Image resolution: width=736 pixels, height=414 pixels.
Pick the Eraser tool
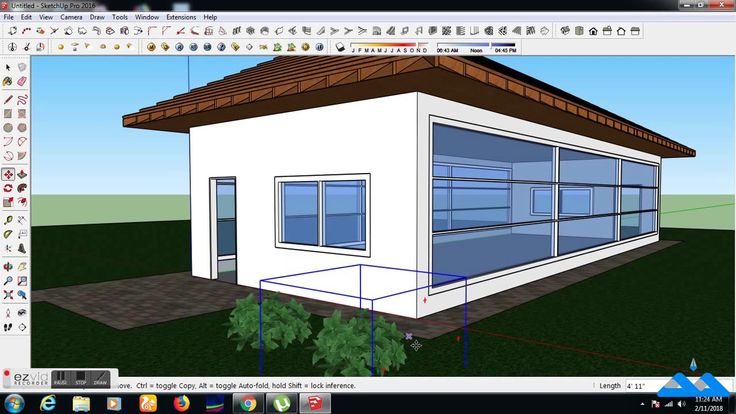[x=22, y=81]
